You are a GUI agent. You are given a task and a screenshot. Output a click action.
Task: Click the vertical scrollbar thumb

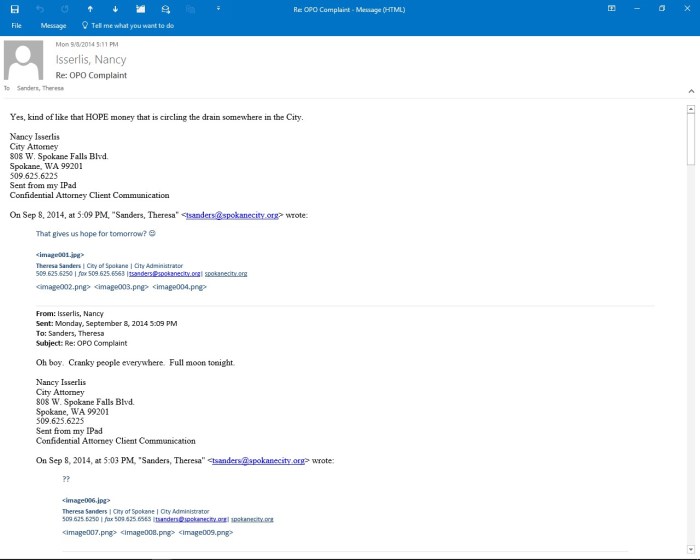(x=691, y=140)
